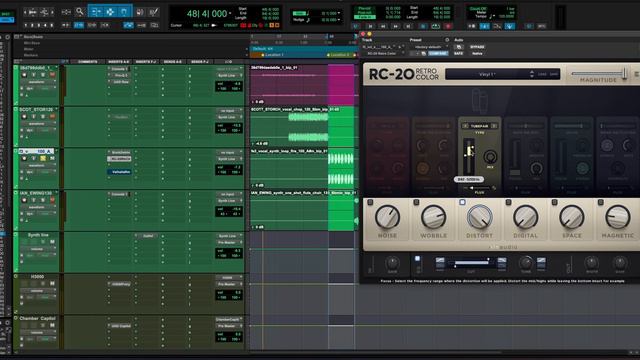
Task: Open the Vinyl 1 preset selector
Action: (487, 74)
